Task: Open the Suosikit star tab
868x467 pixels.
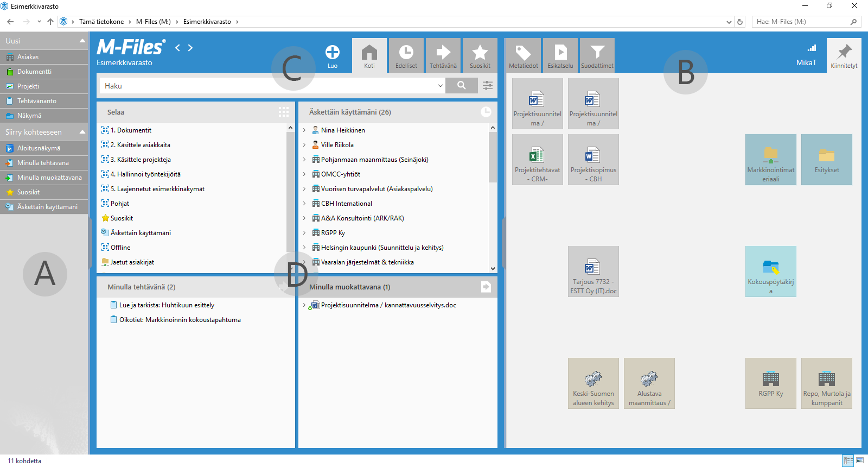Action: [x=480, y=55]
